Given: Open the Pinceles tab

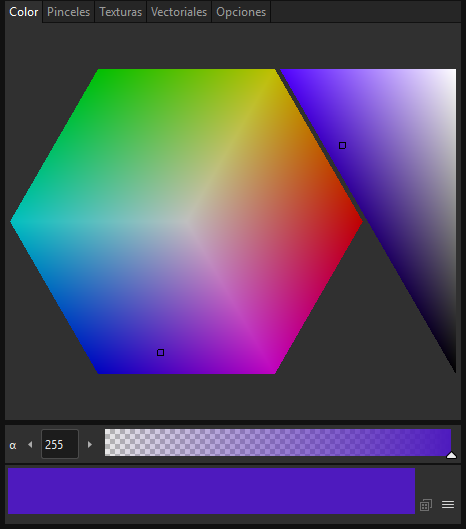Looking at the screenshot, I should [68, 12].
